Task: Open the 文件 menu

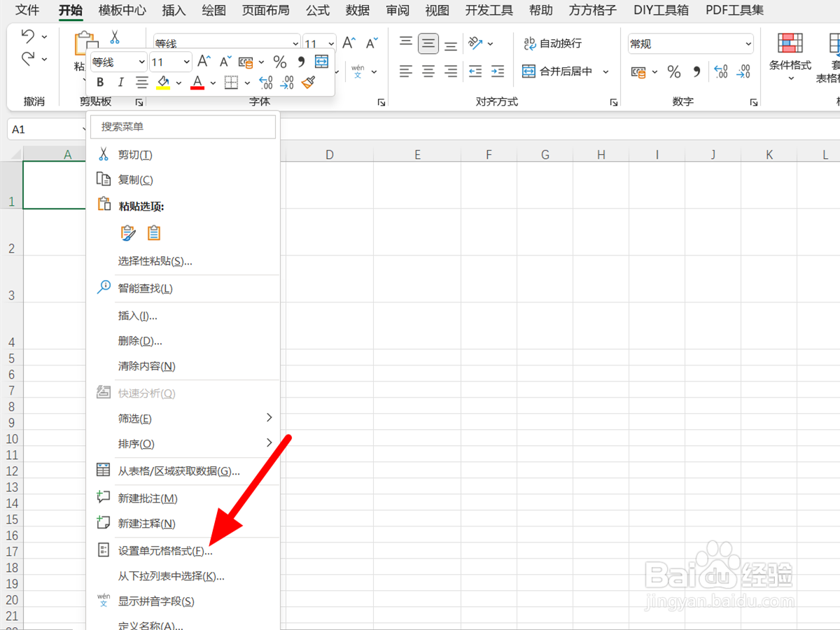Action: 27,10
